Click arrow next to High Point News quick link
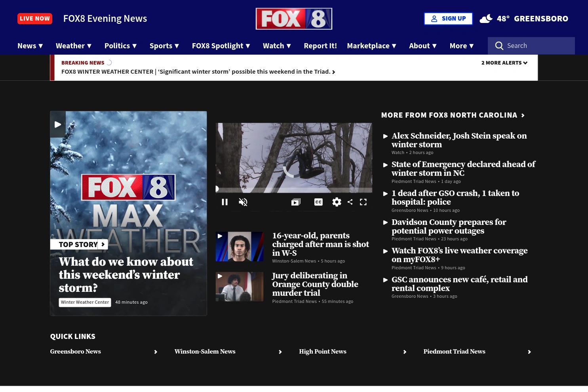Viewport: 588px width, 392px height. click(x=405, y=352)
